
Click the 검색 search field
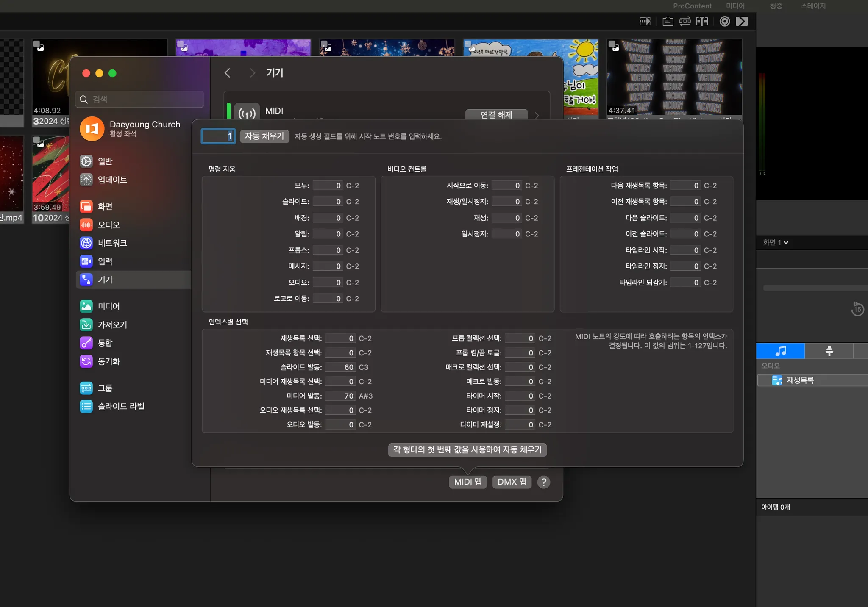point(140,99)
